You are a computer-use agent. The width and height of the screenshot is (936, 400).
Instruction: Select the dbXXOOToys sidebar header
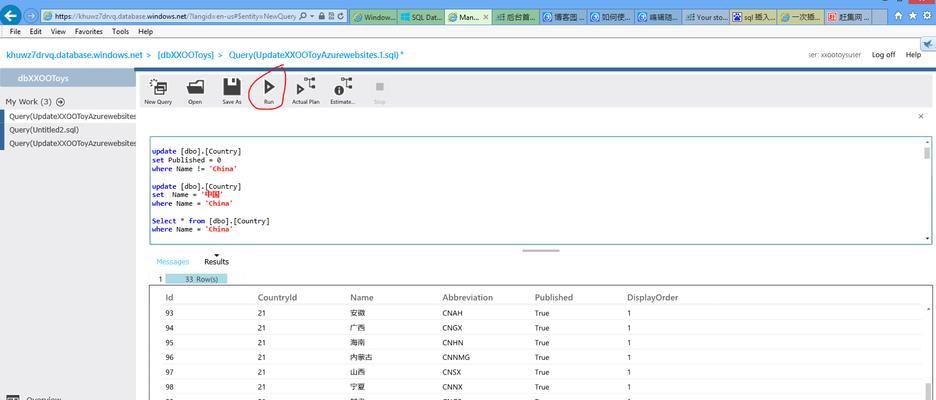pyautogui.click(x=68, y=78)
